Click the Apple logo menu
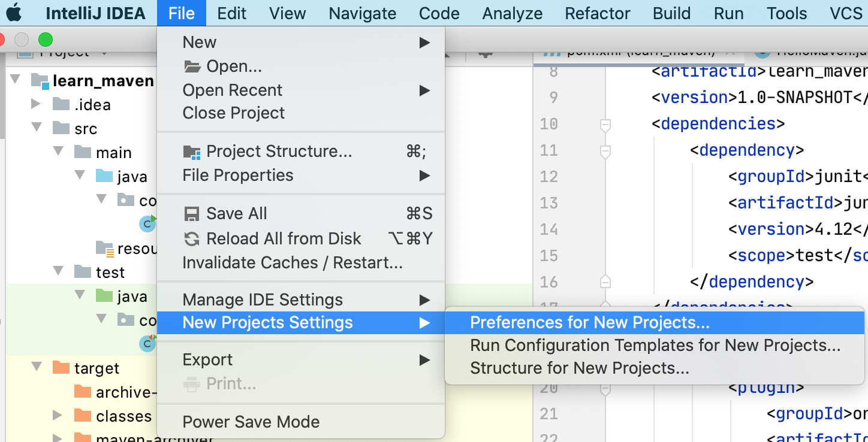Viewport: 868px width, 442px height. pos(13,13)
